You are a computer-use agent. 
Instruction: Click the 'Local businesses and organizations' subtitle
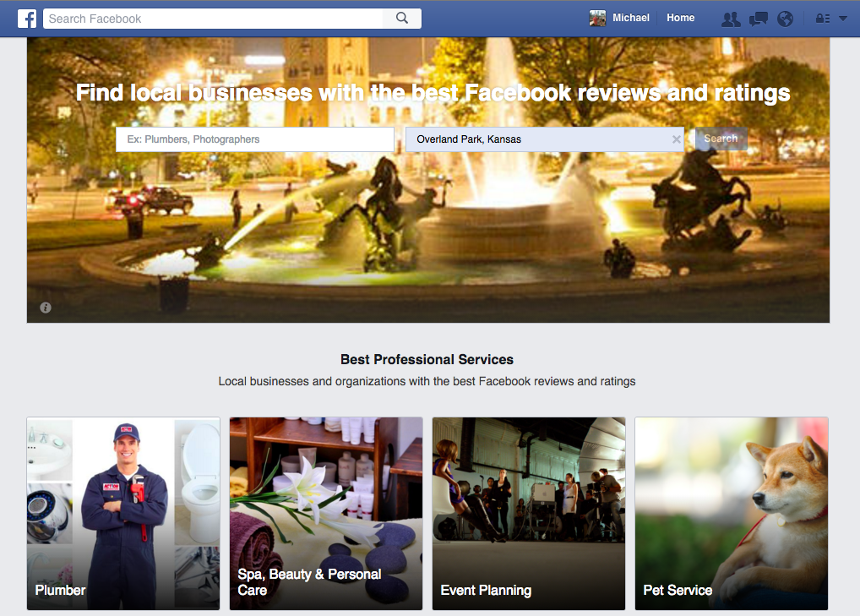427,381
